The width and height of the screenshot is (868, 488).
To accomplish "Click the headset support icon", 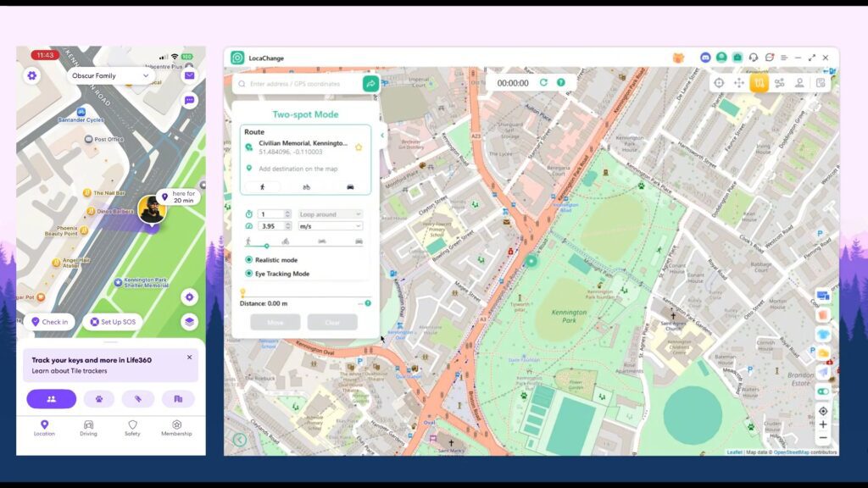I will [754, 58].
